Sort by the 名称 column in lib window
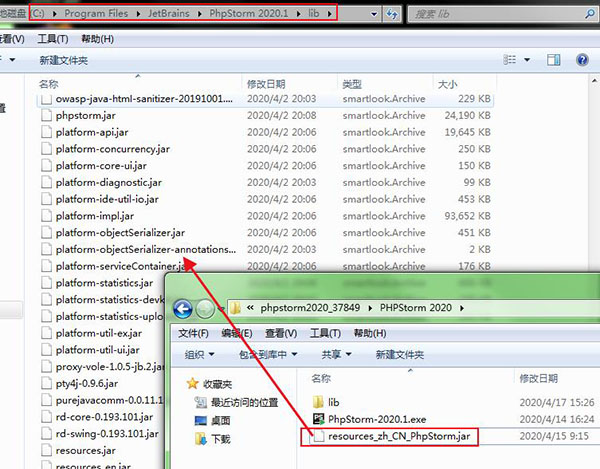Screen dimensions: 600x469 [49, 84]
